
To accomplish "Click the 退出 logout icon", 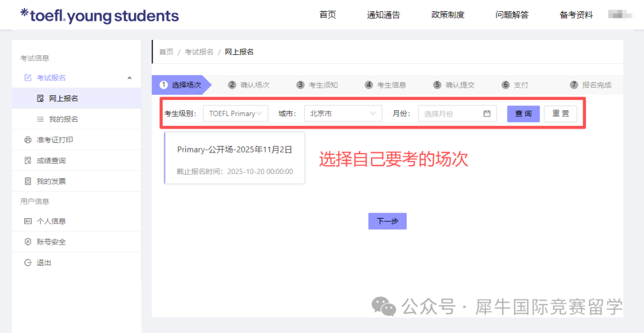I will click(x=27, y=263).
